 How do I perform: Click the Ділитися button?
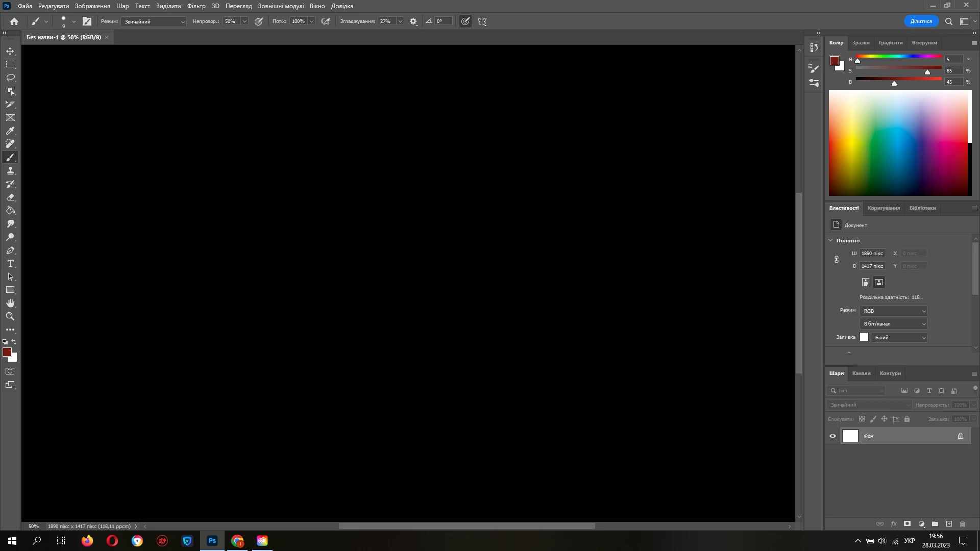921,21
